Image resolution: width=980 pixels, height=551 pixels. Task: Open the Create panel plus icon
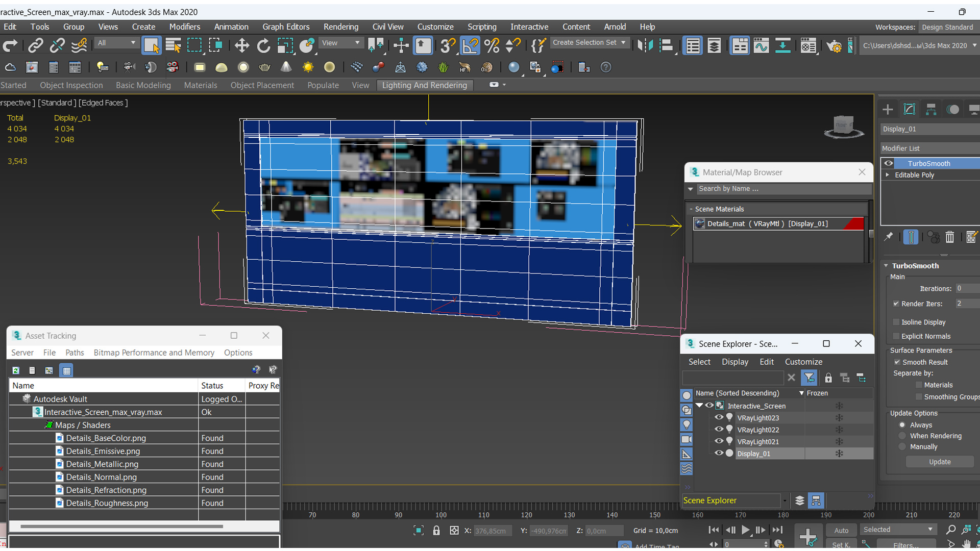[x=888, y=109]
